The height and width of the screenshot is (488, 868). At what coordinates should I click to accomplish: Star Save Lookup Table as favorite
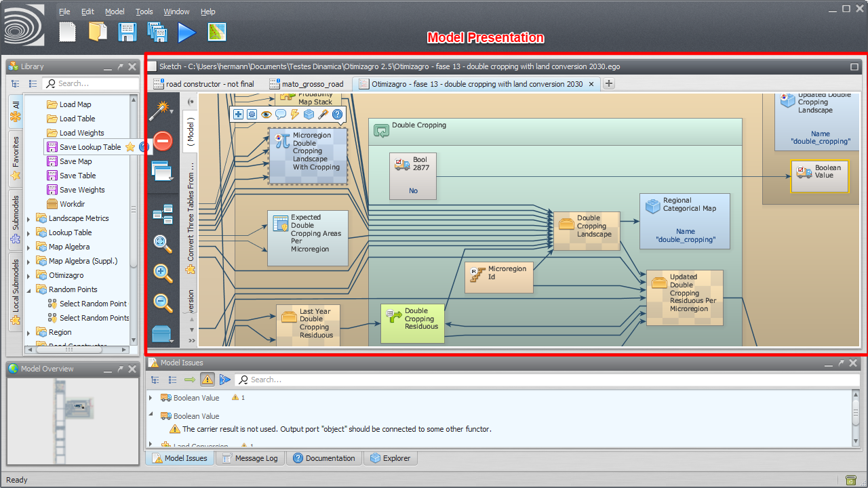pos(130,147)
